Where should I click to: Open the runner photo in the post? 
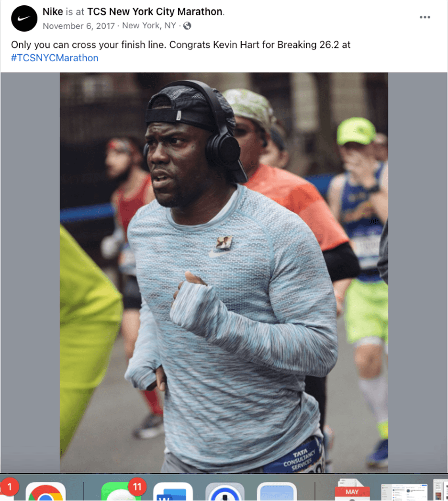(x=224, y=273)
